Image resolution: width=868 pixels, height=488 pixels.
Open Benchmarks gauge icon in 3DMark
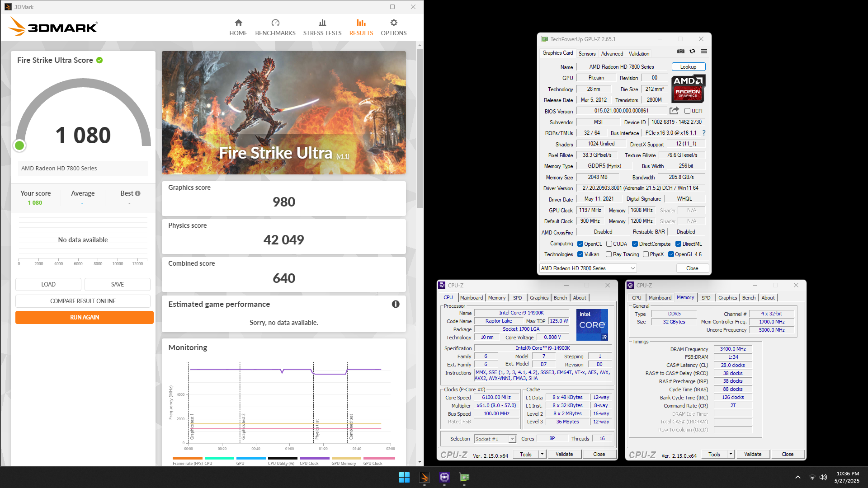click(275, 23)
